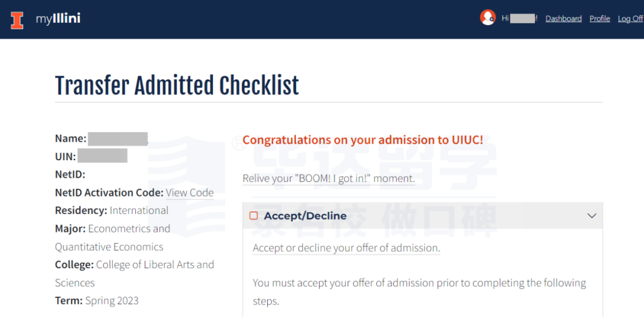This screenshot has height=317, width=644.
Task: Click the Congratulations on your admission message
Action: click(x=363, y=139)
